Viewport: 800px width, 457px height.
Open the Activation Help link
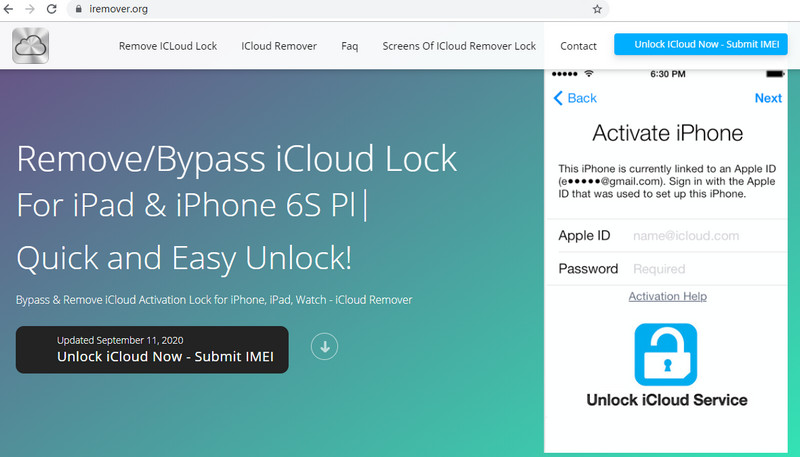coord(667,296)
